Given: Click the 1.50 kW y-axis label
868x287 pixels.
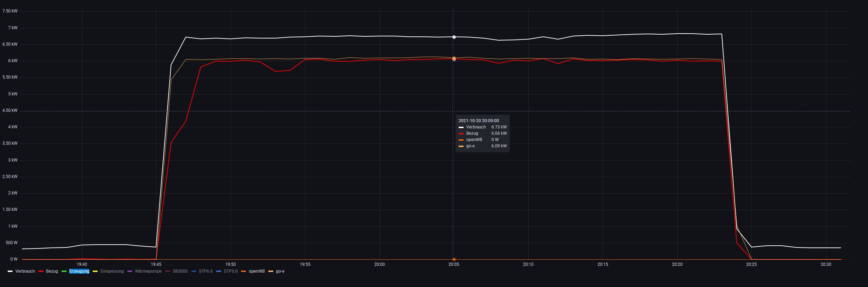Looking at the screenshot, I should pyautogui.click(x=10, y=210).
